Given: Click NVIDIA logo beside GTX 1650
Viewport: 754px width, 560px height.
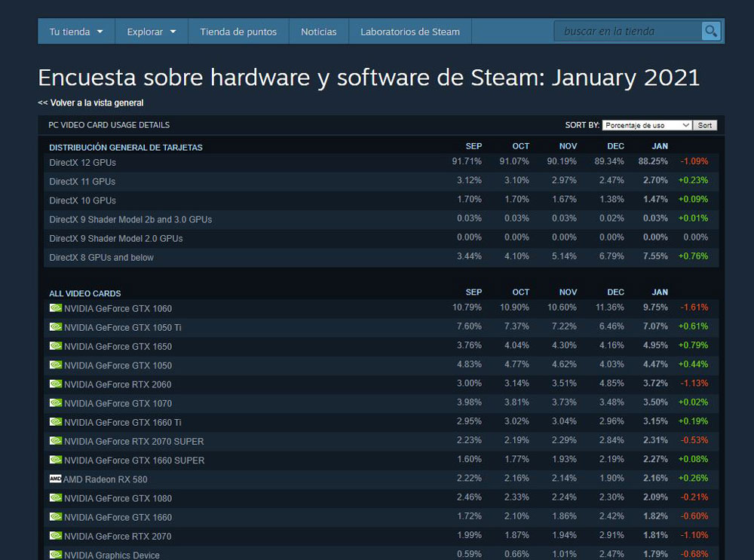Looking at the screenshot, I should click(x=56, y=346).
